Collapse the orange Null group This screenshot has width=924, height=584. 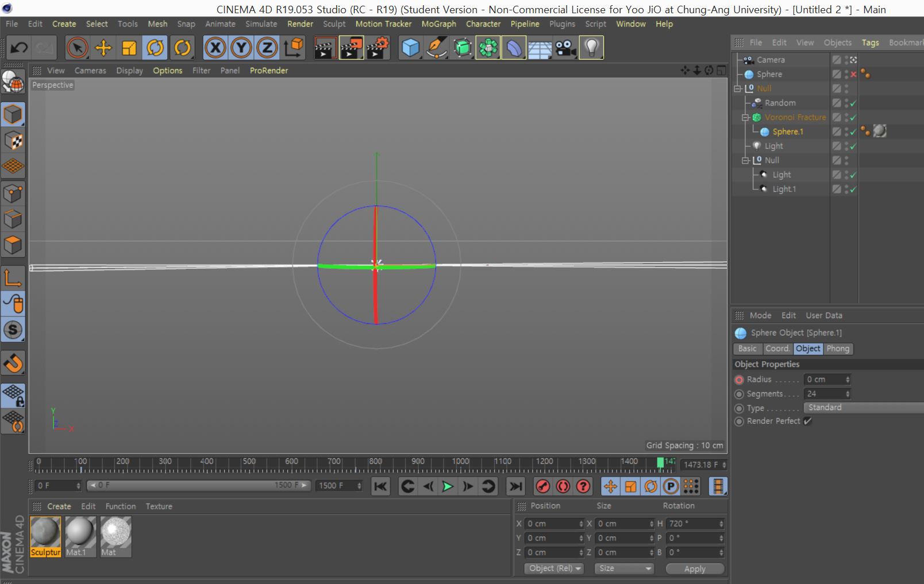[x=738, y=88]
